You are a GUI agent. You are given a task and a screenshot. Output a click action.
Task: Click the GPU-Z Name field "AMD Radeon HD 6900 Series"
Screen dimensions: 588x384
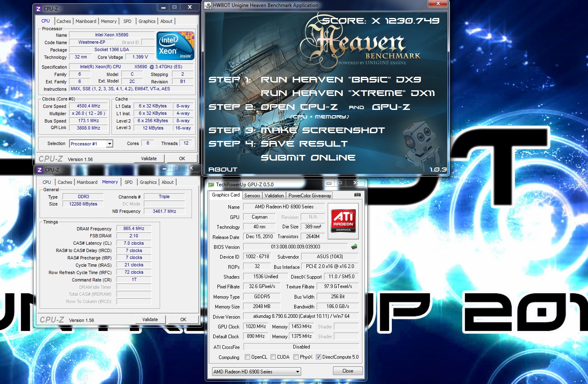pos(284,207)
